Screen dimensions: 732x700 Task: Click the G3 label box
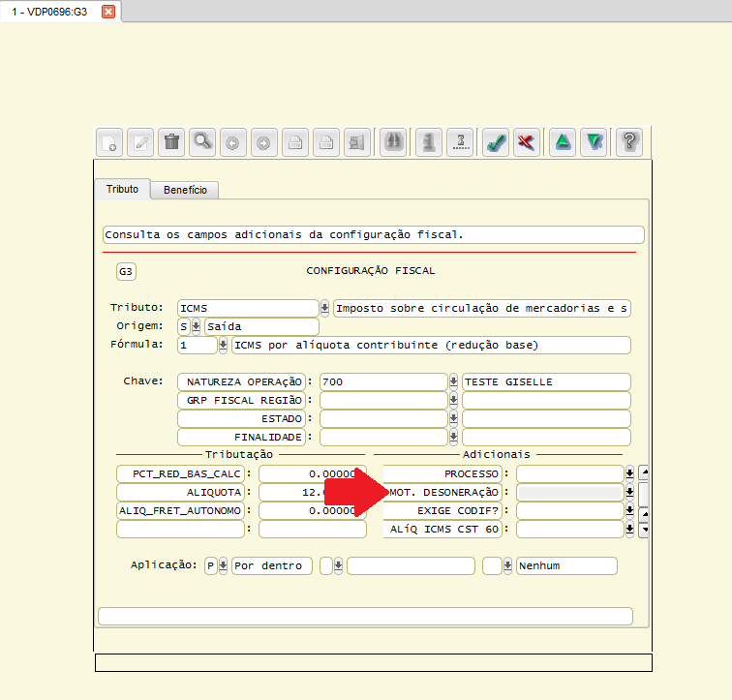126,272
